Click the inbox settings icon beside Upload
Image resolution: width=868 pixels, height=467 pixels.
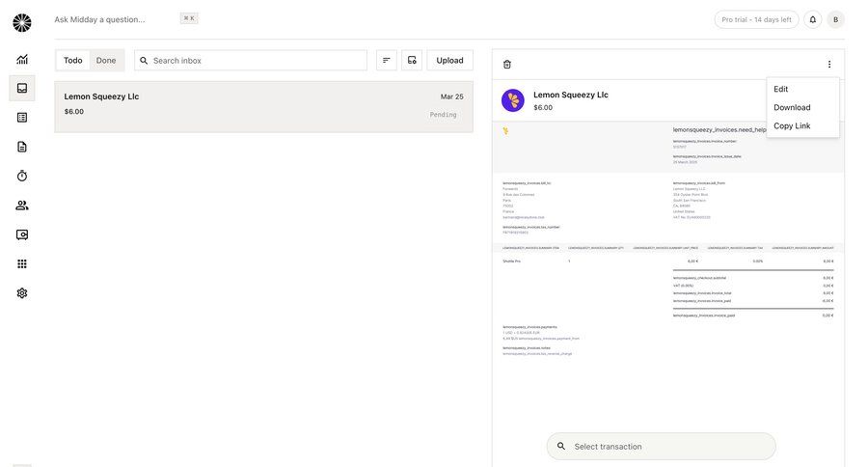coord(412,61)
